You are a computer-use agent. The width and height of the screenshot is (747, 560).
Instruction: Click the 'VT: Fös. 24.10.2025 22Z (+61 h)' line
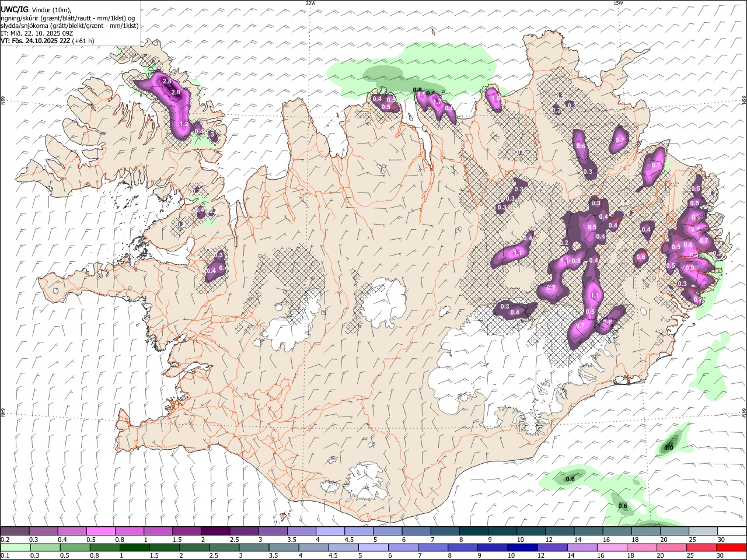(x=47, y=41)
